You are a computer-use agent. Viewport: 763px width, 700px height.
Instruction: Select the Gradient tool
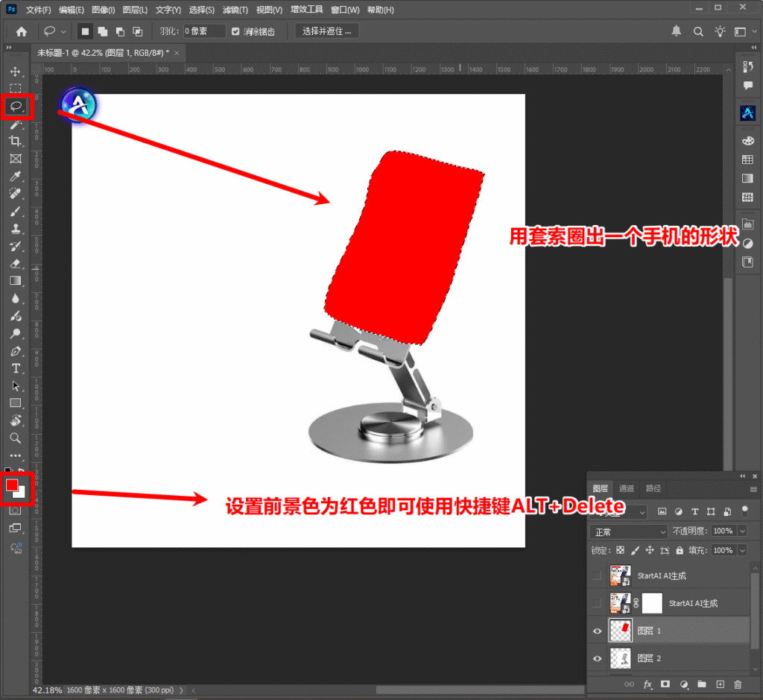16,281
